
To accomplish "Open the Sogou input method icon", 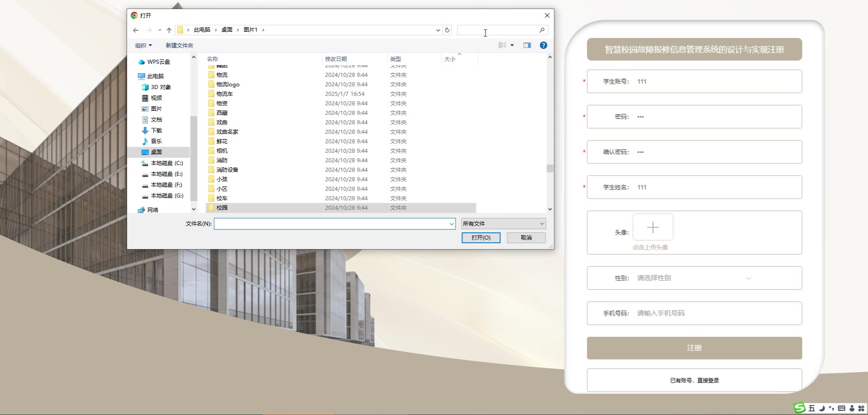I will (800, 408).
